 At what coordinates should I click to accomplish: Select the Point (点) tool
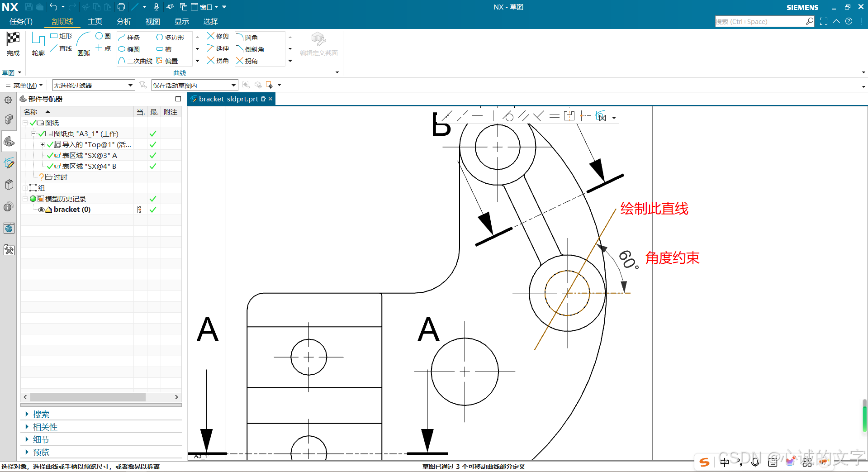pos(103,48)
